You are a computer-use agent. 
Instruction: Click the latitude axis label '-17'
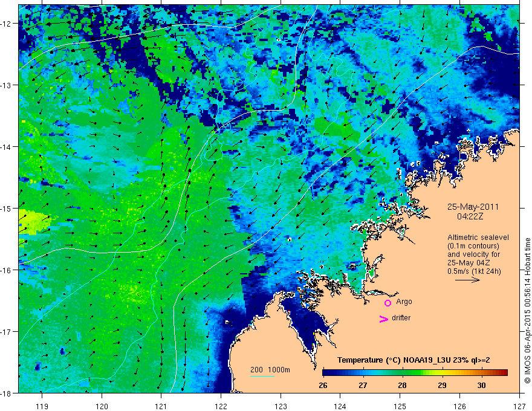(x=6, y=331)
